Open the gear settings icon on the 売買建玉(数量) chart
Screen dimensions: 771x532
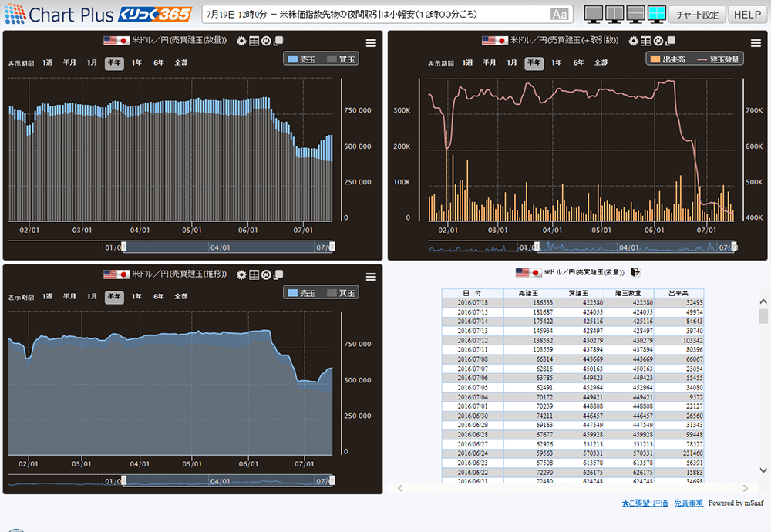click(x=241, y=39)
